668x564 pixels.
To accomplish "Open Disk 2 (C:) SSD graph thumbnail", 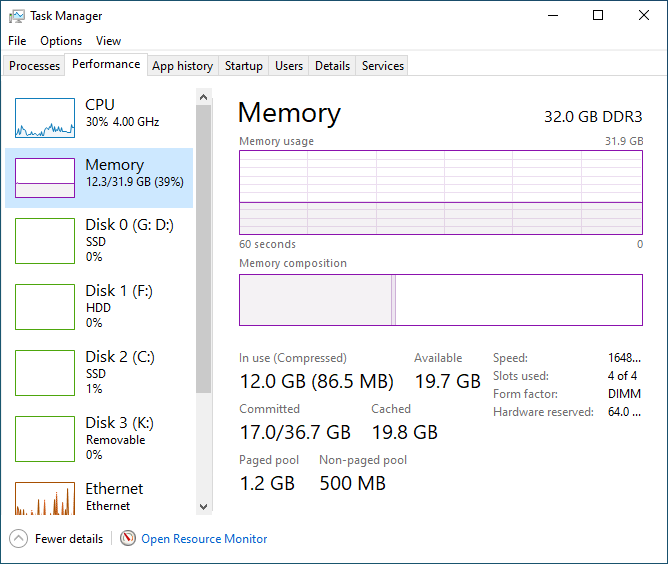I will point(45,373).
